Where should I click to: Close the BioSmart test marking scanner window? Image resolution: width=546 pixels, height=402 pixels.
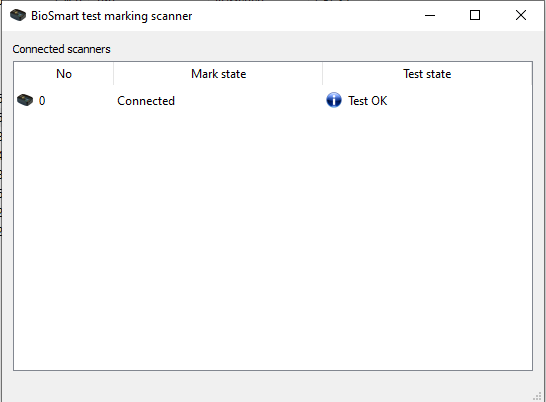coord(521,15)
